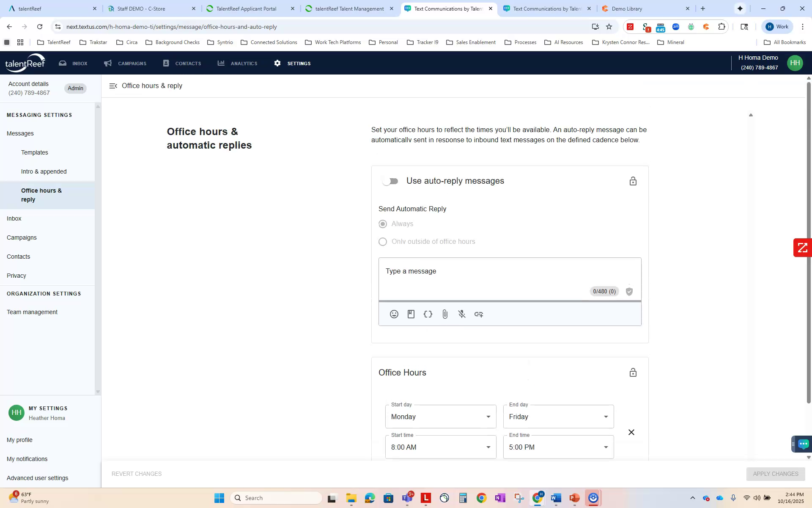Go to Templates in the sidebar menu
Viewport: 812px width, 508px height.
pyautogui.click(x=35, y=152)
